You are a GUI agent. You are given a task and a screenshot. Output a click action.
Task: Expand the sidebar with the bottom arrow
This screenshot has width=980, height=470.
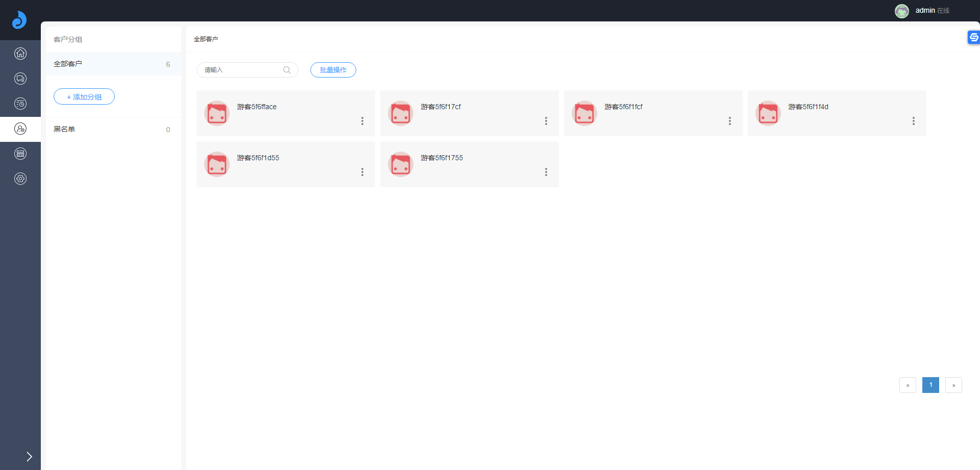(29, 456)
